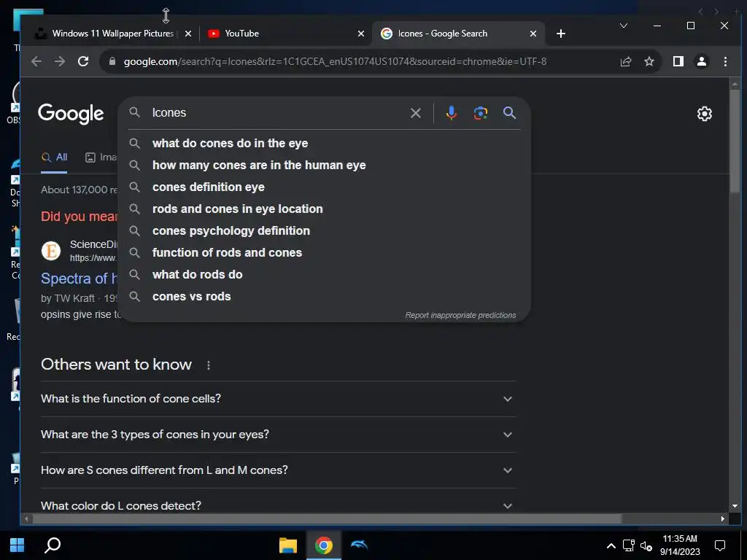Click in the Icones search input field
747x560 pixels.
coord(276,113)
